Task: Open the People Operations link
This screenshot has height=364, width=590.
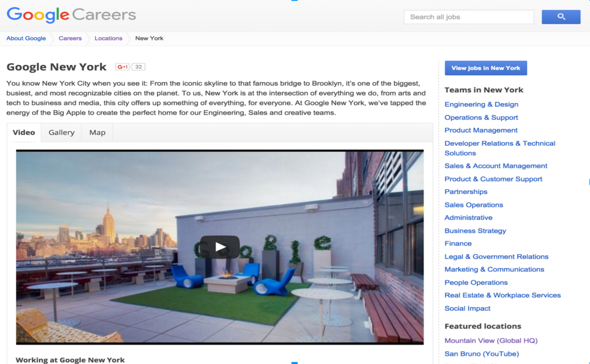Action: coord(476,283)
